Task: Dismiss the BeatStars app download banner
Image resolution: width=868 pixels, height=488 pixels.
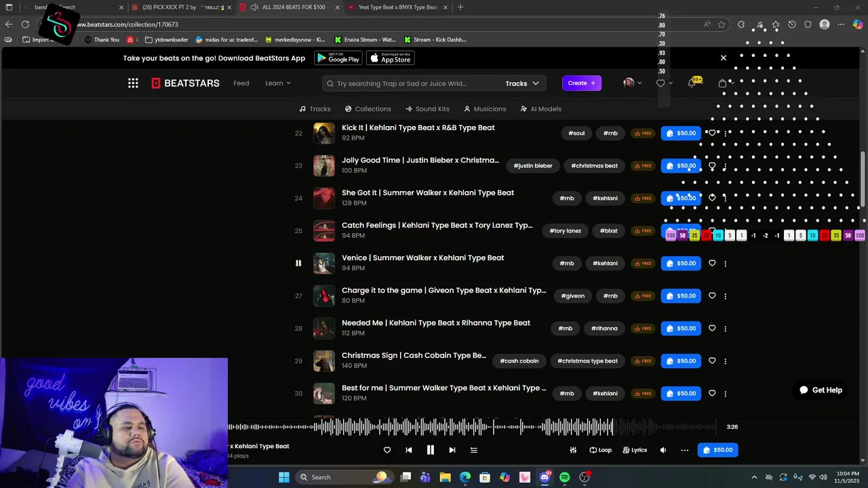Action: (723, 58)
